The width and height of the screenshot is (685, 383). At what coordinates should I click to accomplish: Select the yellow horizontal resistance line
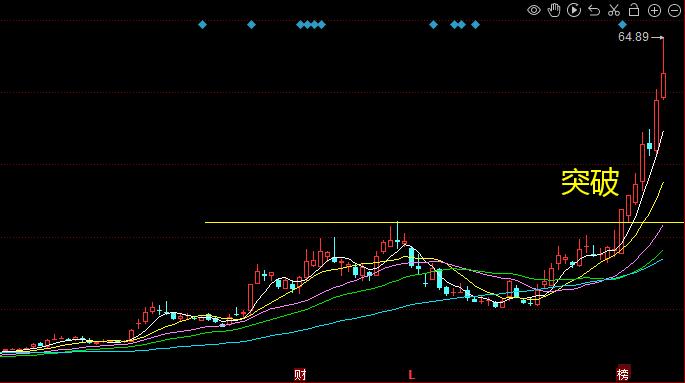444,223
